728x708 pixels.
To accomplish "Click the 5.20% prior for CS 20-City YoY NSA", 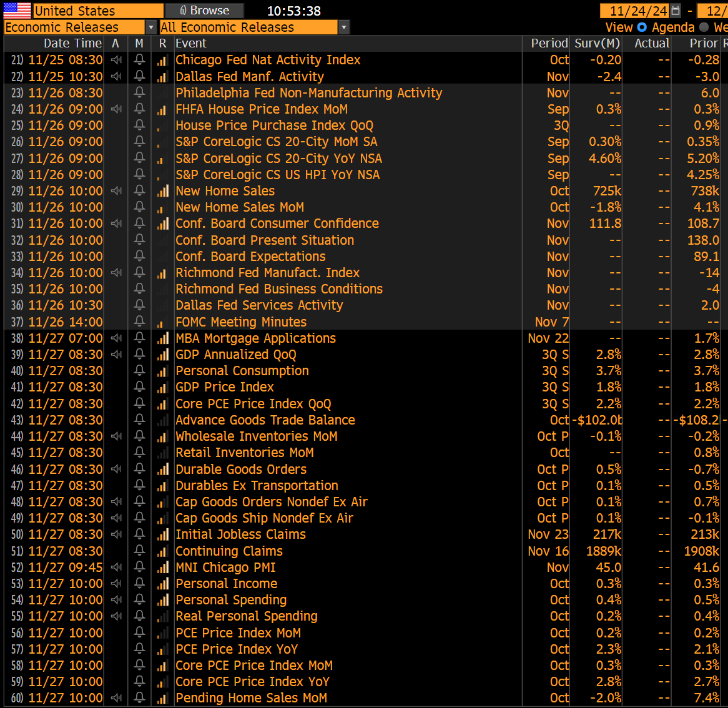I will [703, 158].
